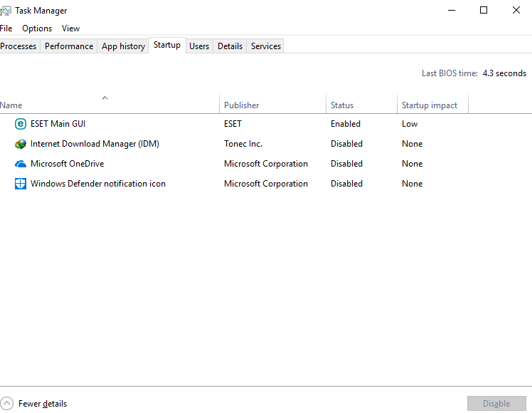This screenshot has width=532, height=413.
Task: Open the View menu
Action: 70,28
